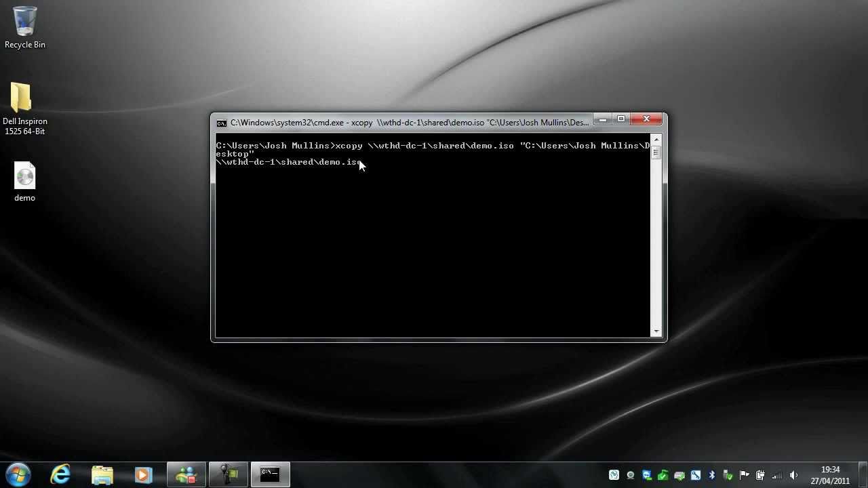The width and height of the screenshot is (868, 488).
Task: Click the first white square tray icon
Action: tap(614, 475)
